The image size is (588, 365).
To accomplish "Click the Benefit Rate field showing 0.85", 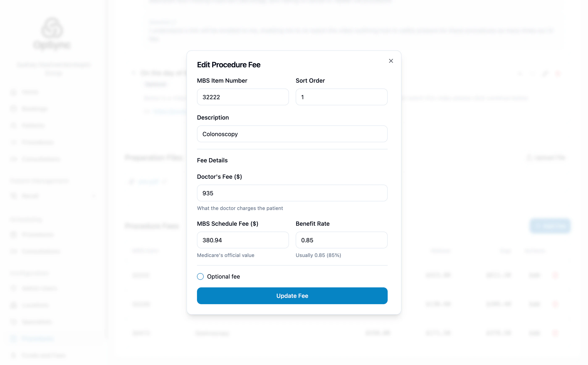I will 341,240.
